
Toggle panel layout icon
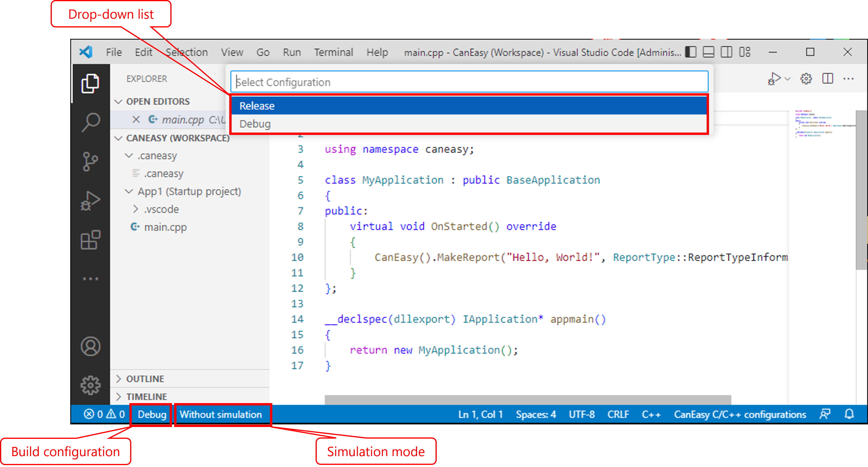pyautogui.click(x=708, y=52)
